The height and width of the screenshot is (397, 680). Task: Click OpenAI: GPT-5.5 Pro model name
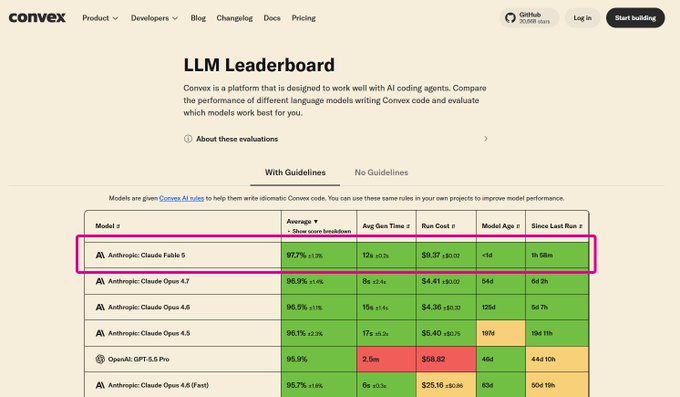coord(139,359)
